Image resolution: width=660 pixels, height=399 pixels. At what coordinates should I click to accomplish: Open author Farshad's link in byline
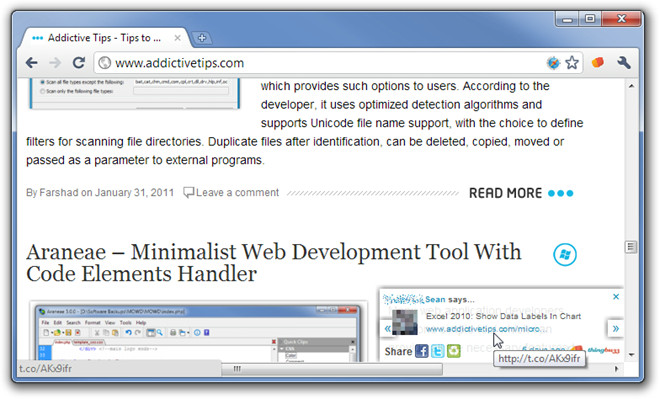[59, 193]
